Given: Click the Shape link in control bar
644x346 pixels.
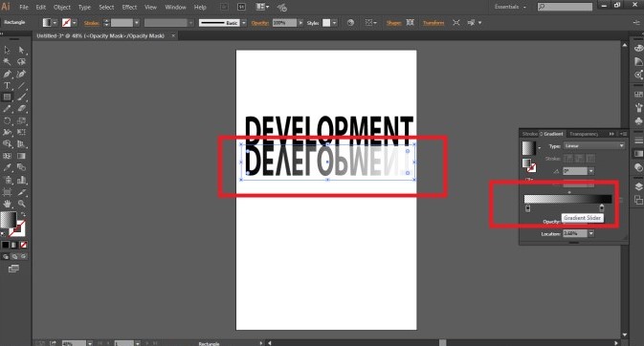Looking at the screenshot, I should (x=393, y=23).
